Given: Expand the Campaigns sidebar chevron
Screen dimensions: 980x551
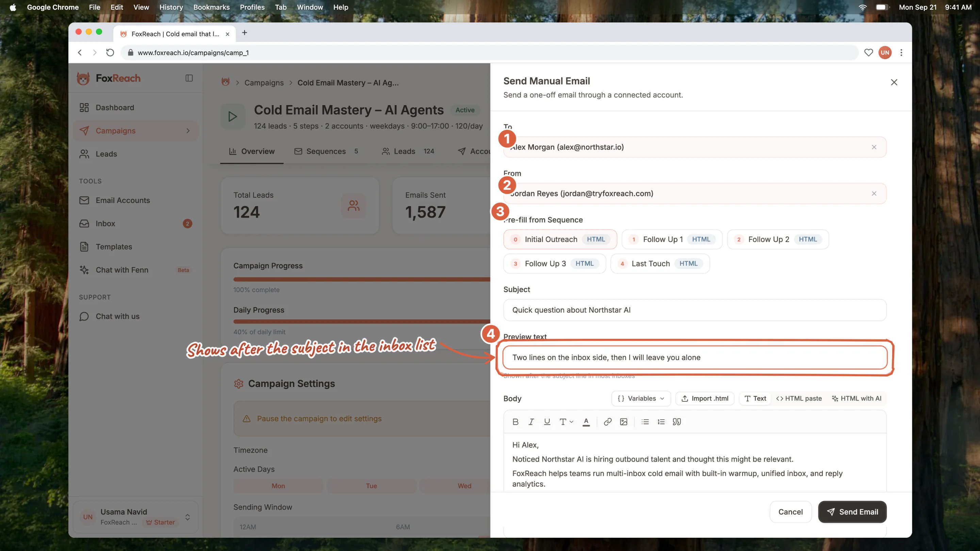Looking at the screenshot, I should [x=188, y=131].
